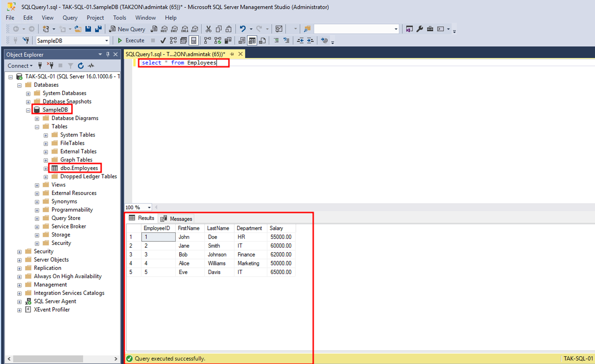Toggle the IntelliSense Enabled icon
595x364 pixels.
(x=193, y=40)
